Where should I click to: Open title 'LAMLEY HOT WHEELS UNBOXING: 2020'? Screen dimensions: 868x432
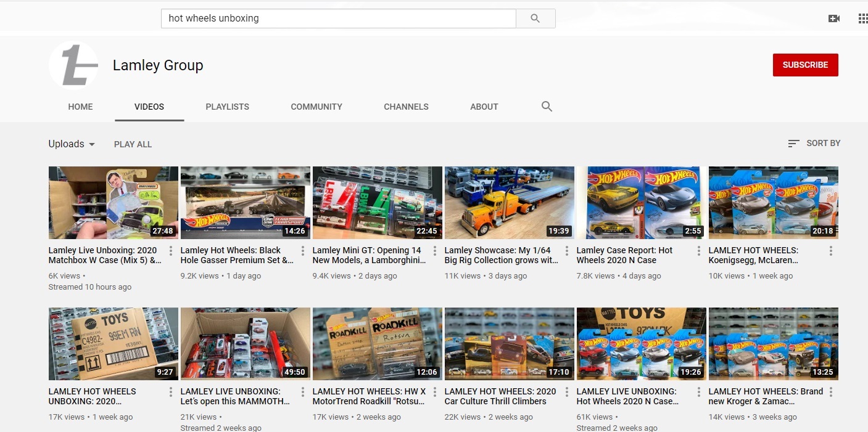coord(93,396)
